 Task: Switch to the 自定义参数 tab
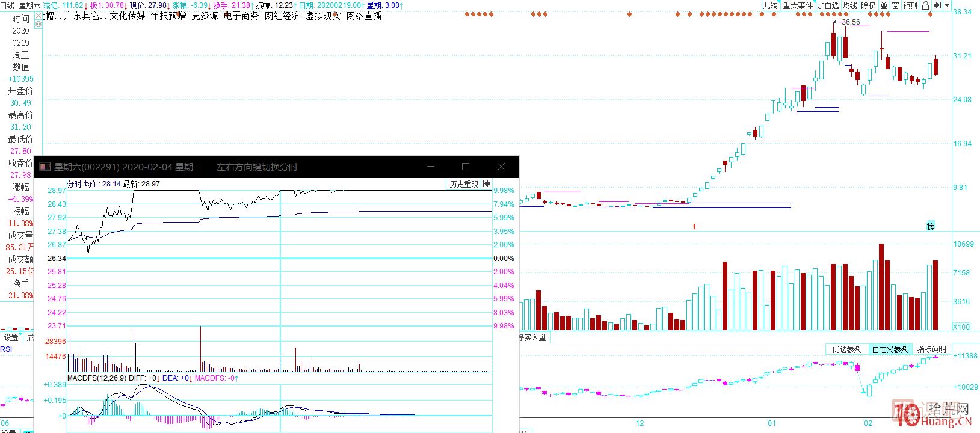point(890,349)
